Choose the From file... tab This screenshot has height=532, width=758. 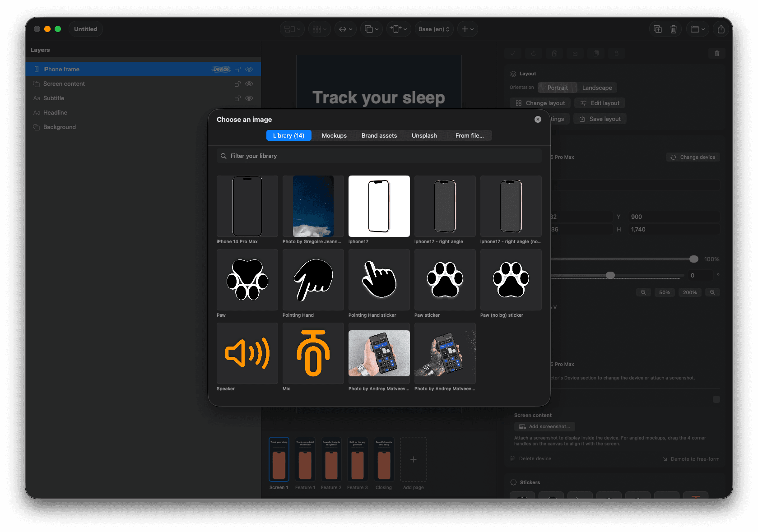pyautogui.click(x=470, y=135)
